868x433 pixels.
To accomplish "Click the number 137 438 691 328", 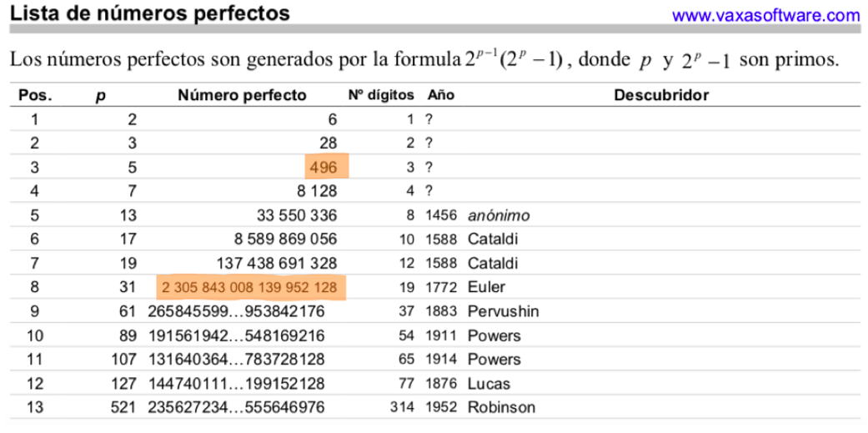I will tap(276, 264).
